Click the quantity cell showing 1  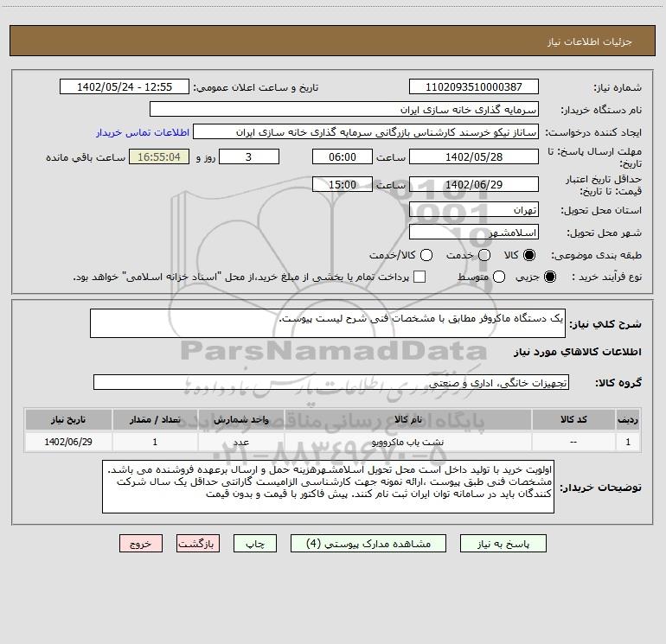[155, 442]
